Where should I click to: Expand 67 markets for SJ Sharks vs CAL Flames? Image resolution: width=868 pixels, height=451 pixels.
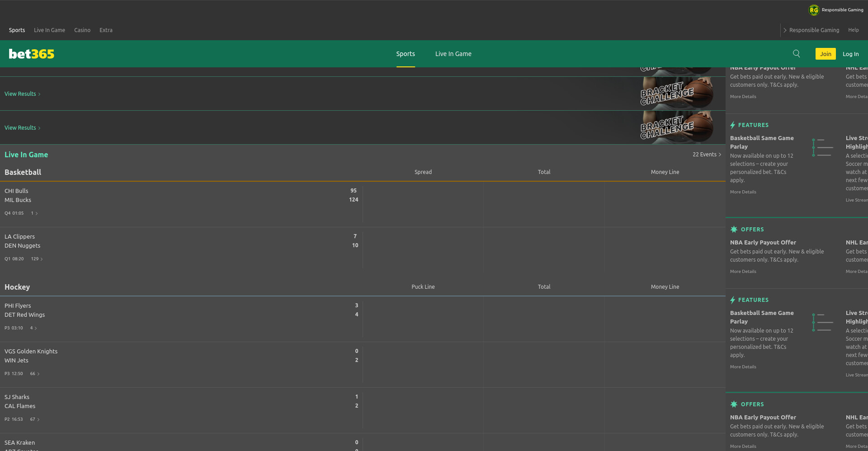tap(35, 419)
